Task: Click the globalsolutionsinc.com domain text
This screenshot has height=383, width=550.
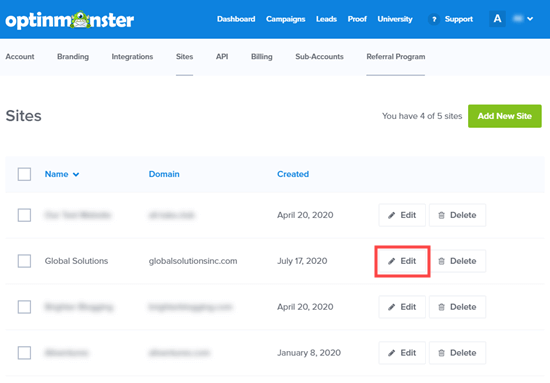Action: pyautogui.click(x=193, y=261)
